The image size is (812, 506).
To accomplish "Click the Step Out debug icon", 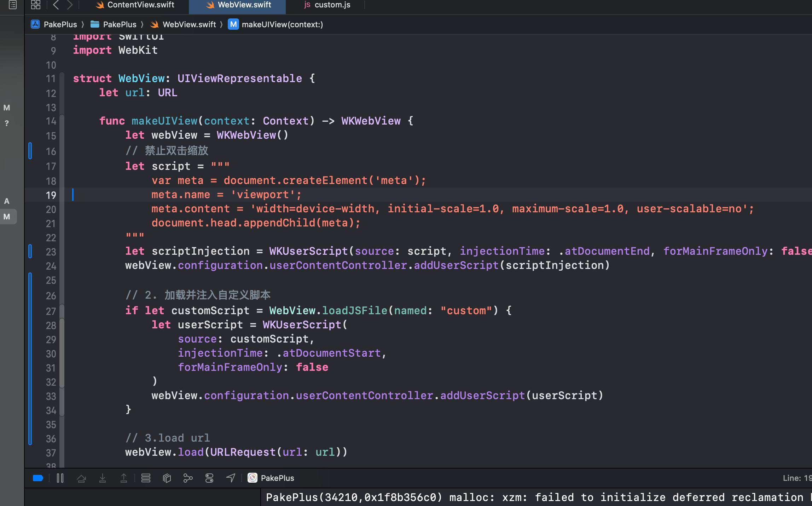I will tap(124, 478).
